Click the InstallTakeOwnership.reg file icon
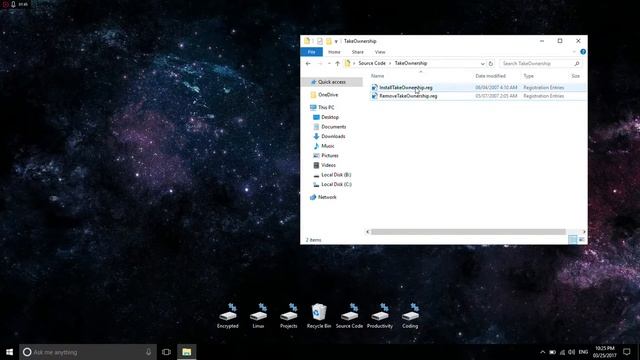The height and width of the screenshot is (360, 640). tap(374, 87)
